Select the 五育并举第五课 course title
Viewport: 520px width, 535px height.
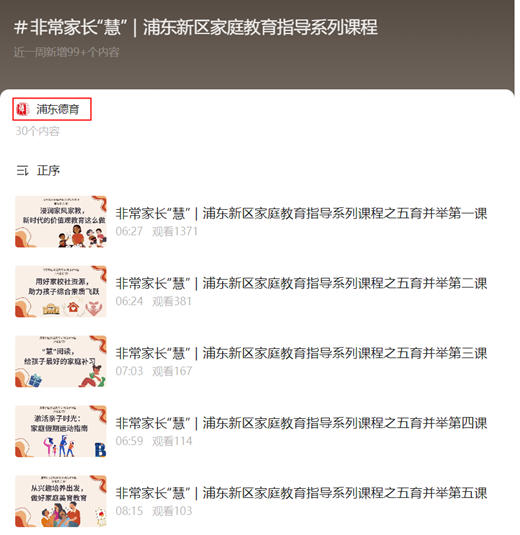coord(301,493)
